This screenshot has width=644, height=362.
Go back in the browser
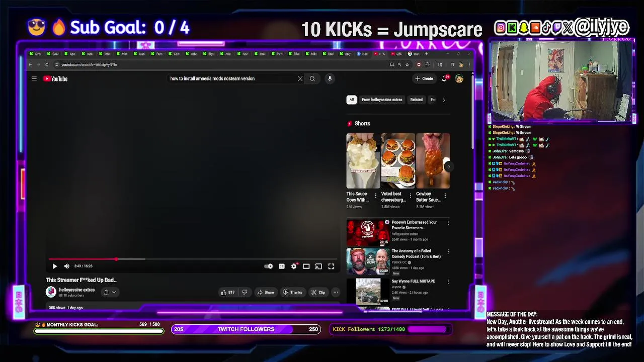click(30, 64)
